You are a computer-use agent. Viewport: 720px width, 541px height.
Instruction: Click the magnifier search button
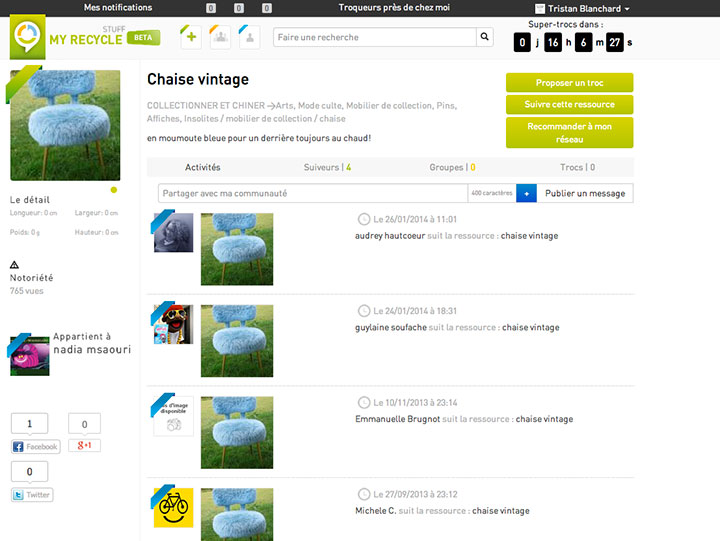tap(485, 37)
